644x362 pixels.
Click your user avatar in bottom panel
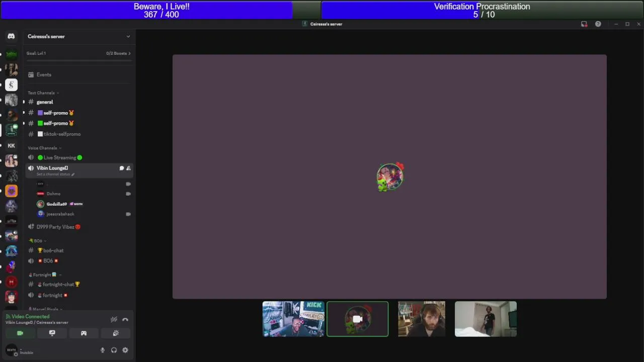(x=11, y=350)
